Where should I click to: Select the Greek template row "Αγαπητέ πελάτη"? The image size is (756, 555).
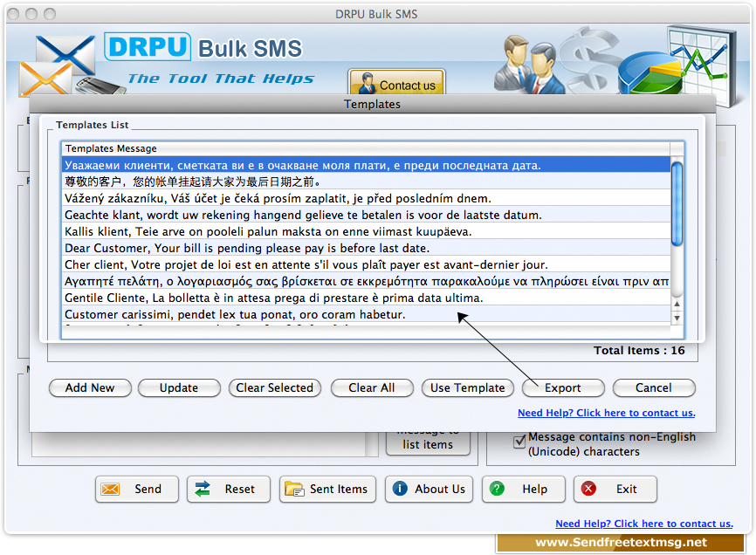click(366, 281)
